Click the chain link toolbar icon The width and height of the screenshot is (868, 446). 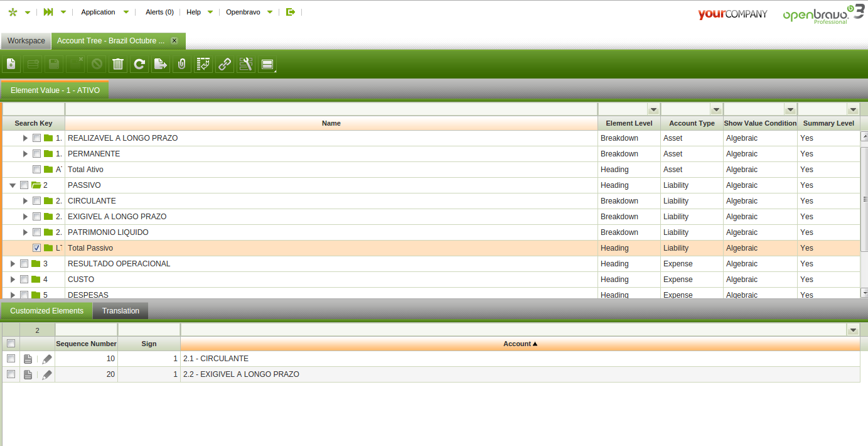[224, 64]
